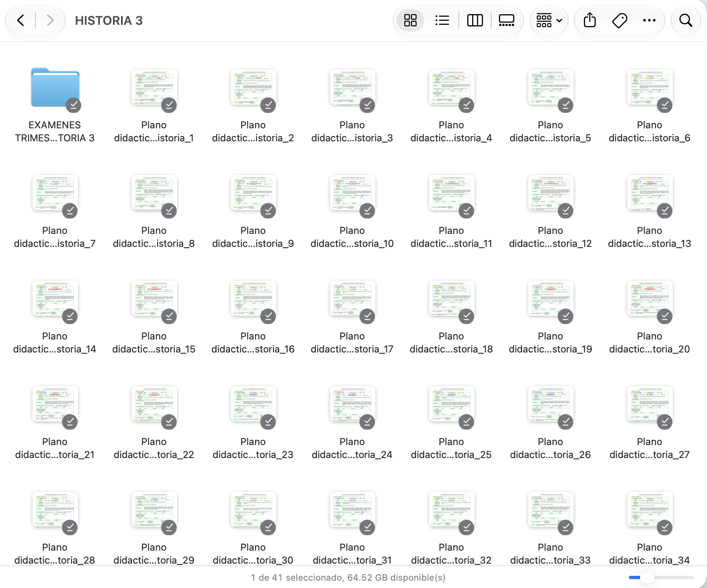Click the file name Plano didactic...istoria_2
Viewport: 707px width, 588px height.
[x=253, y=132]
